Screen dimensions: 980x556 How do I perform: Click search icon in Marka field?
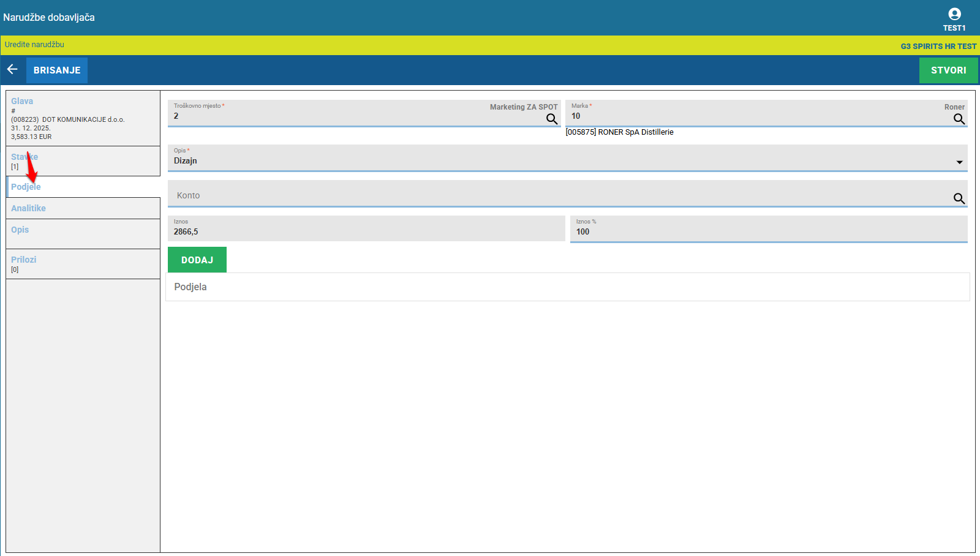959,119
